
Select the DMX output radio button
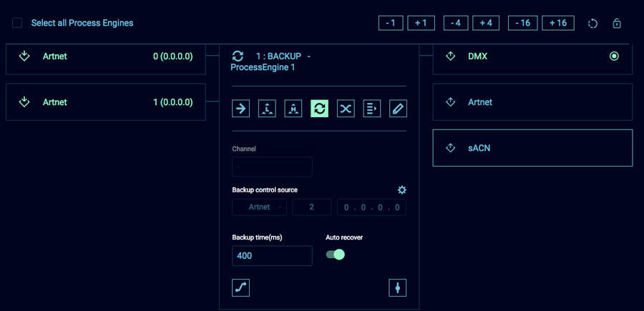[614, 56]
